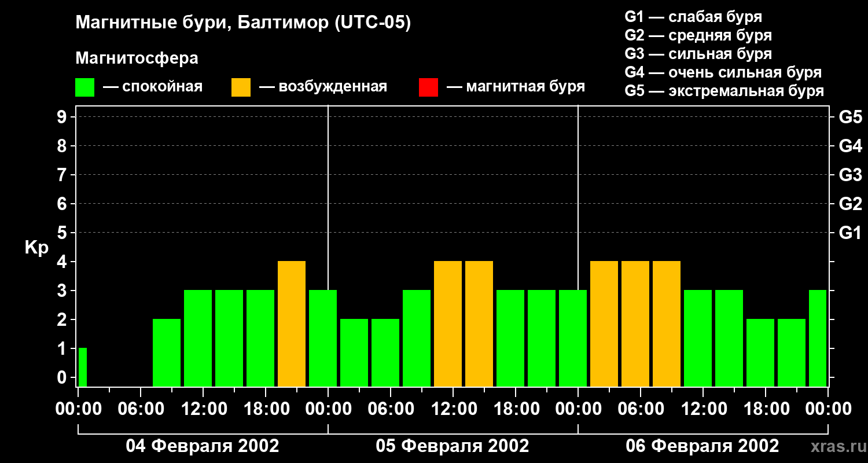Image resolution: width=868 pixels, height=463 pixels.
Task: Click the short Kp 1 bar on 04 February
Action: 82,367
